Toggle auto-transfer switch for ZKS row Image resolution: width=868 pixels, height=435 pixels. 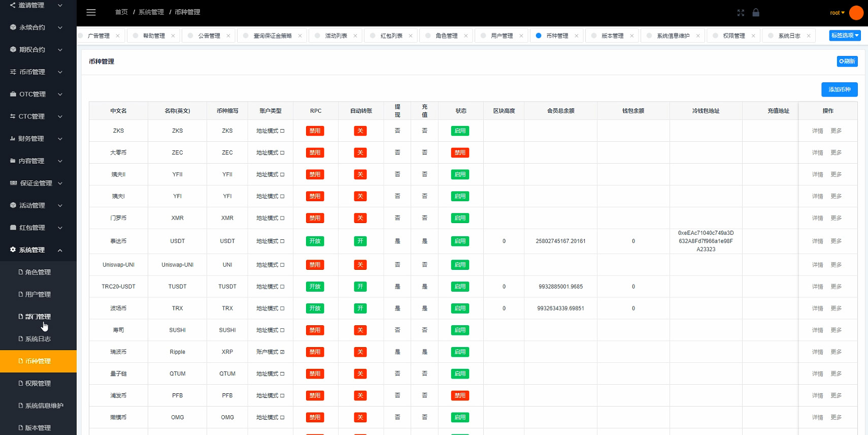point(360,131)
